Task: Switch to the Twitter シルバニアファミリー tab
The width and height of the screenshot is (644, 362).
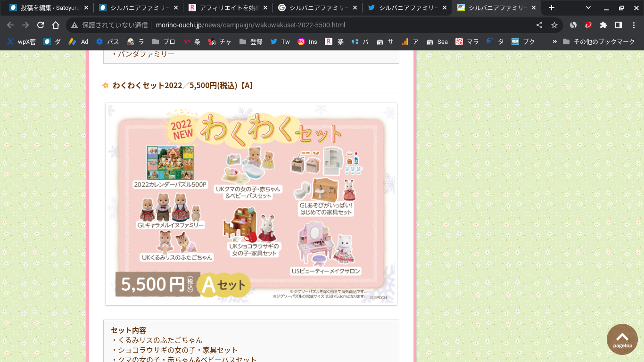Action: pos(407,8)
